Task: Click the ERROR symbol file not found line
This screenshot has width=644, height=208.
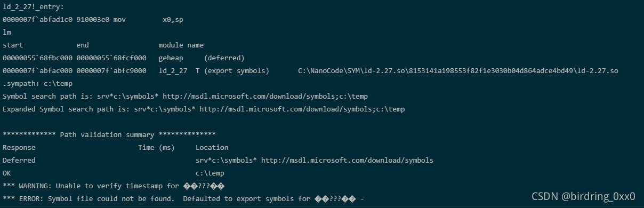Action: click(183, 198)
